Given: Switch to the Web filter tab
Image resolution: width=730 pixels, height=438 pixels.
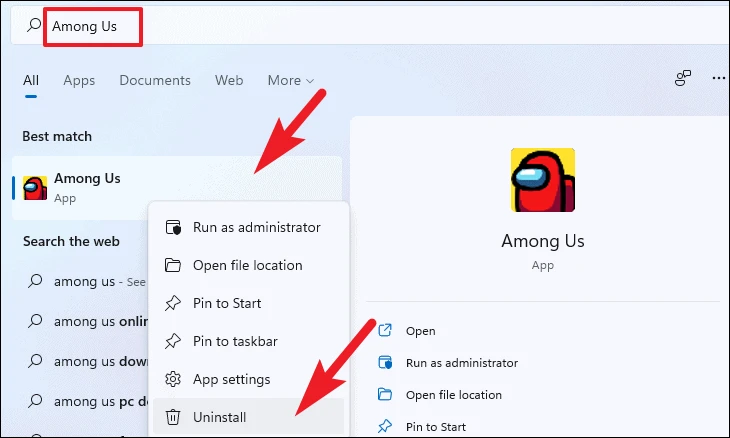Looking at the screenshot, I should (229, 80).
